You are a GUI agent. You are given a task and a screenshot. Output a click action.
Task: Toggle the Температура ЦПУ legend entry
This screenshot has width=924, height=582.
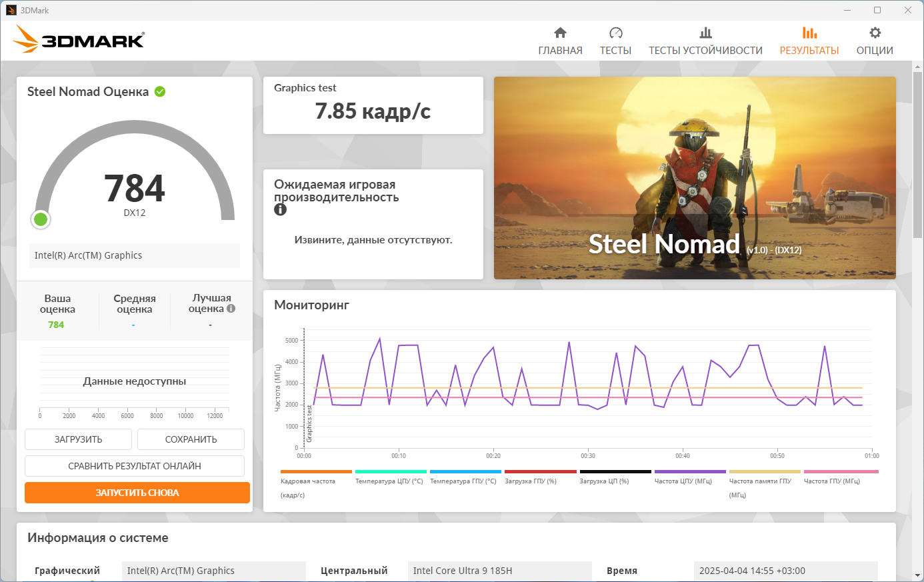pos(391,477)
